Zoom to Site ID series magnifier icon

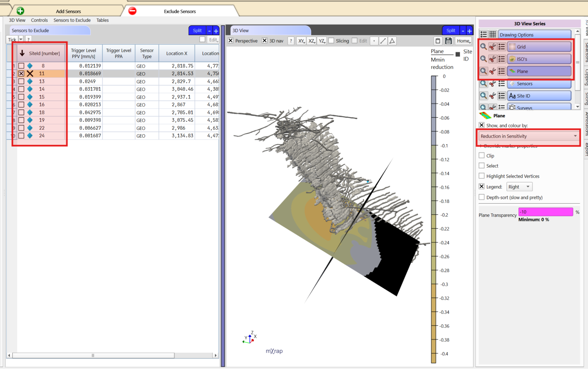click(x=483, y=96)
